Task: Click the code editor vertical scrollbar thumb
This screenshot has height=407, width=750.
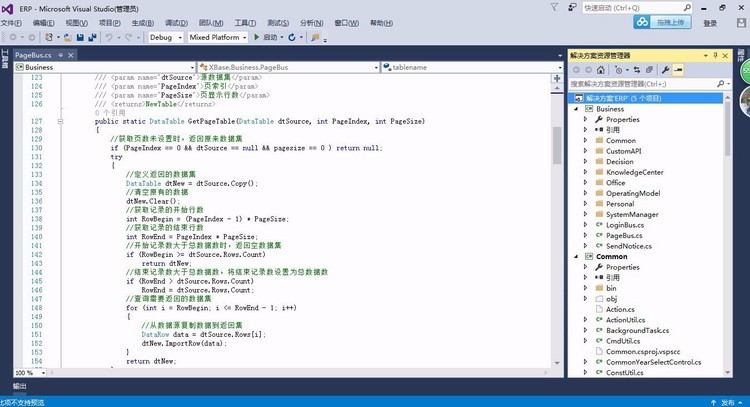Action: (x=557, y=145)
